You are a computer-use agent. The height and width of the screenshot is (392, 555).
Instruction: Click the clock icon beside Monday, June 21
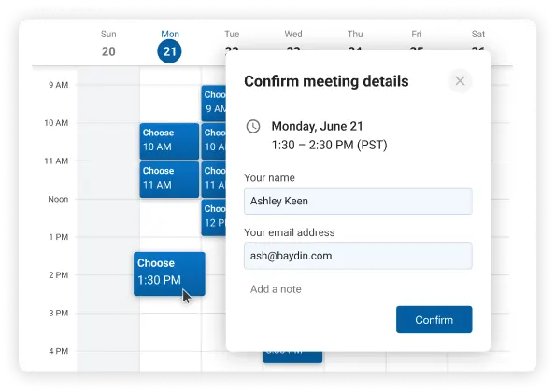click(253, 127)
